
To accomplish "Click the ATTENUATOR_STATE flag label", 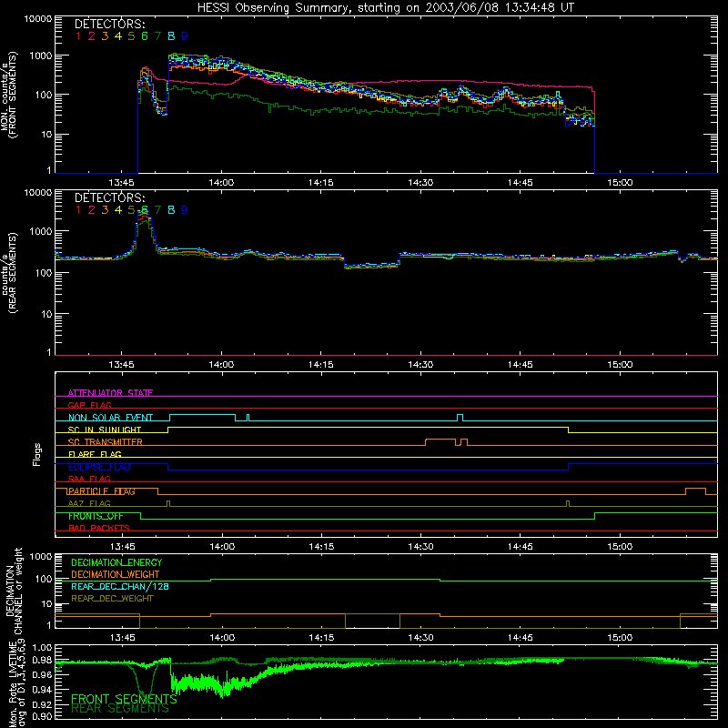I will tap(110, 393).
